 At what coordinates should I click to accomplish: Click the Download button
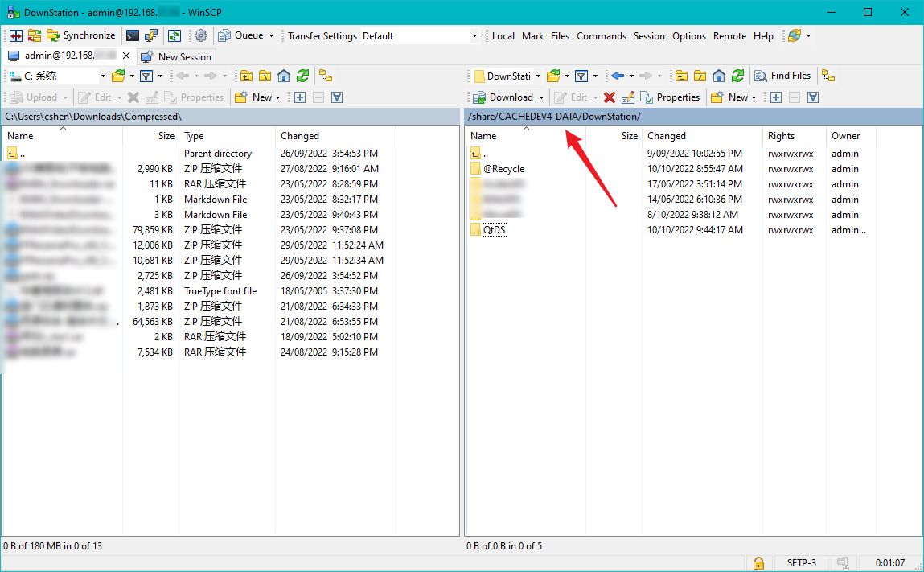pos(503,97)
